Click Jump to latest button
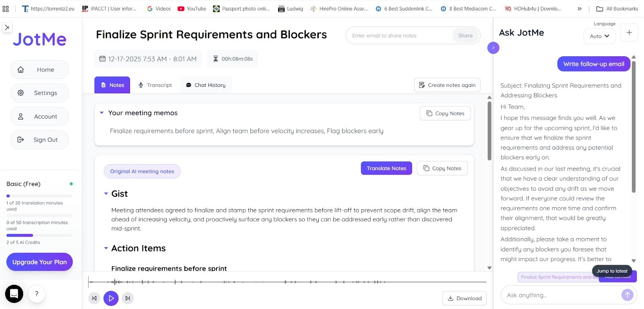 pyautogui.click(x=612, y=271)
